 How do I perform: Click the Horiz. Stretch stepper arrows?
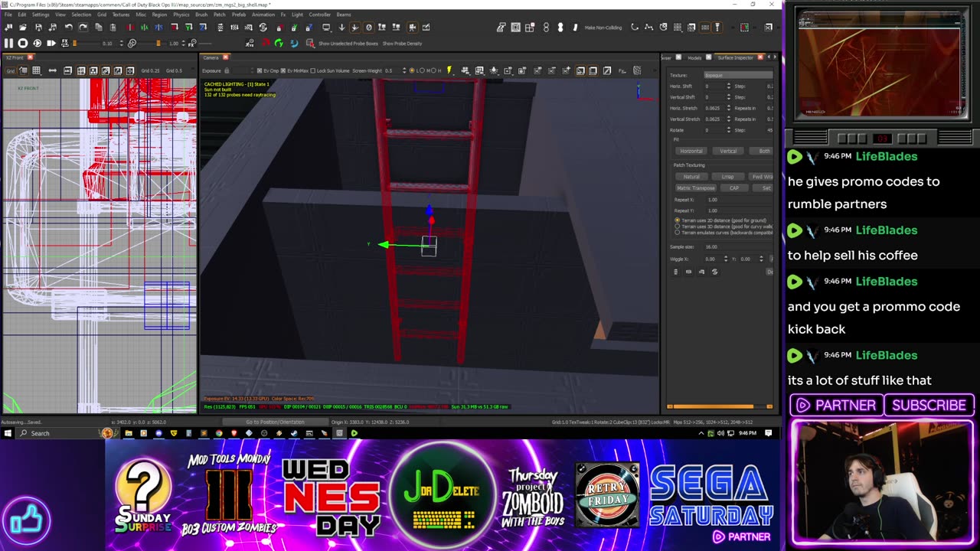tap(729, 108)
